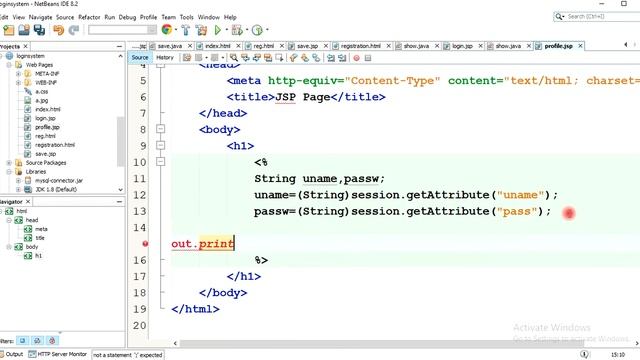Toggle Bookmark icon in editor toolbar
The image size is (640, 360).
(316, 58)
